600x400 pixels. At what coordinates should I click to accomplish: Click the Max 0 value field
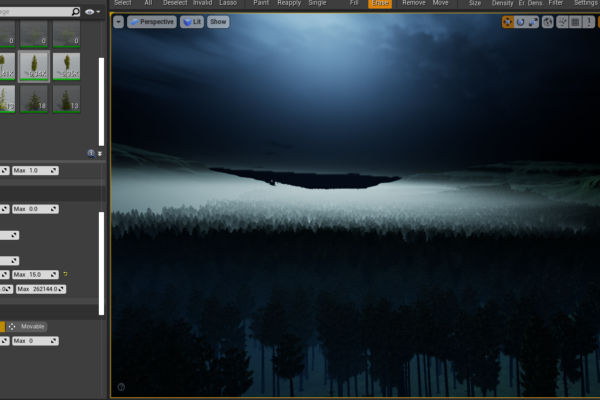(x=35, y=341)
